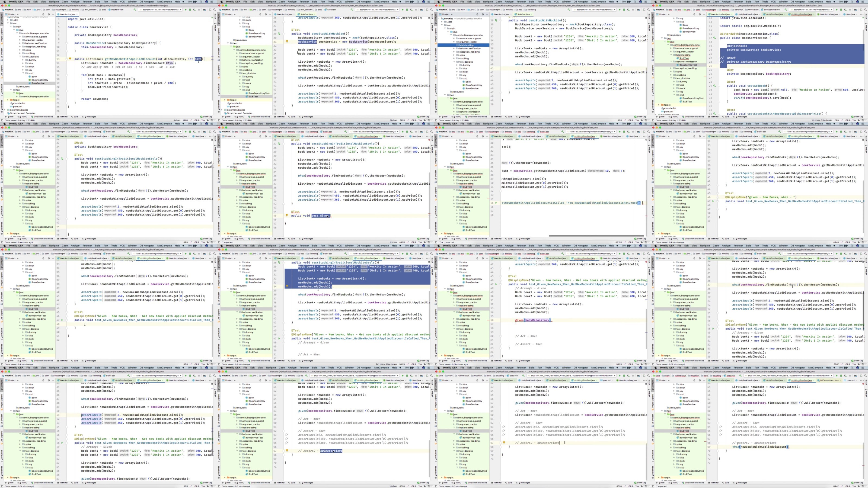Open Messages tool button in pom.xml-tab window
This screenshot has height=488, width=868.
click(x=523, y=483)
